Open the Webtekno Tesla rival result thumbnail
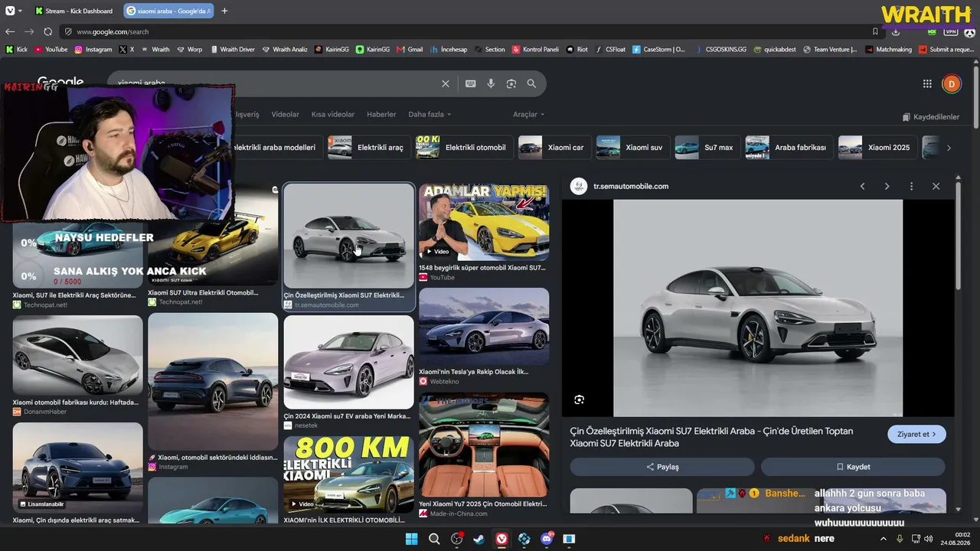This screenshot has height=551, width=980. [484, 326]
